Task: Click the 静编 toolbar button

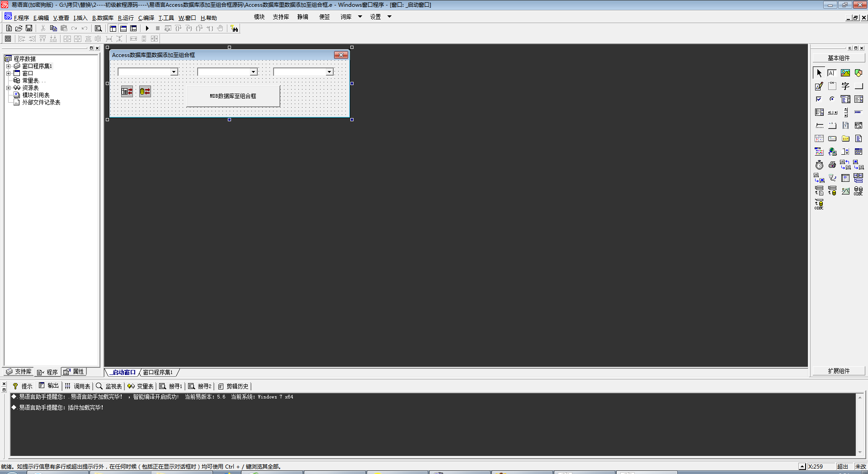Action: click(x=302, y=17)
